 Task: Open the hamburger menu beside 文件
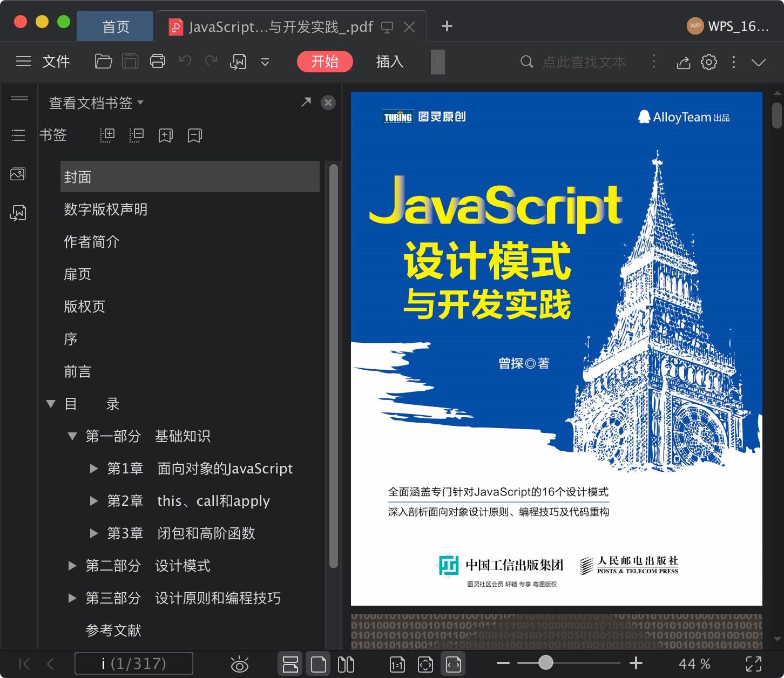point(23,62)
